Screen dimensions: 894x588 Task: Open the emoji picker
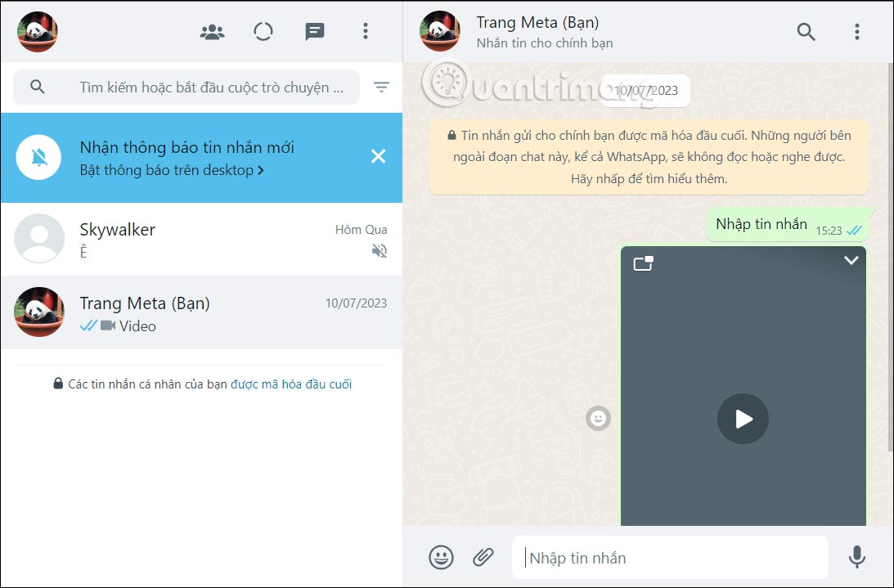click(441, 557)
